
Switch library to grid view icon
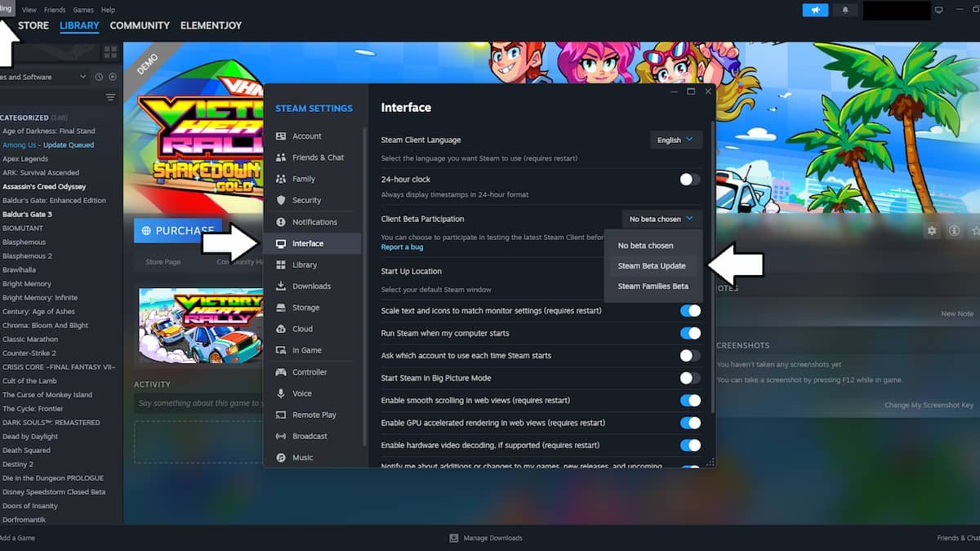[x=110, y=52]
